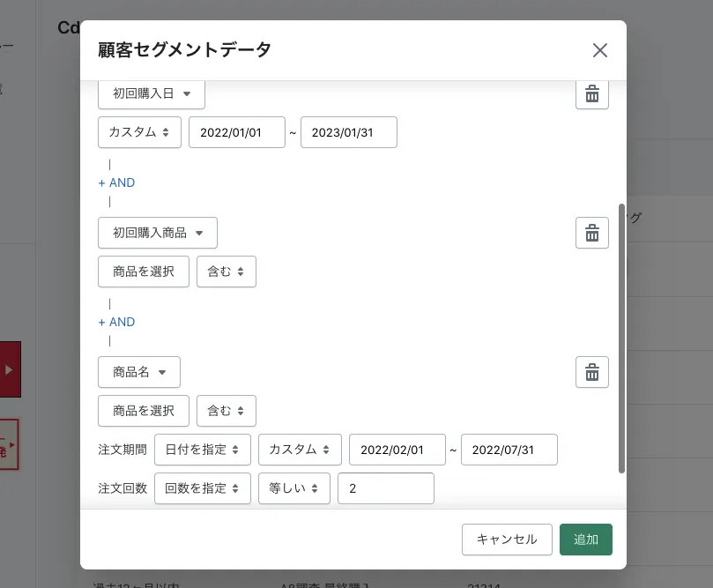Edit the 2022/01/01 start date field
Viewport: 713px width, 588px height.
click(x=237, y=132)
